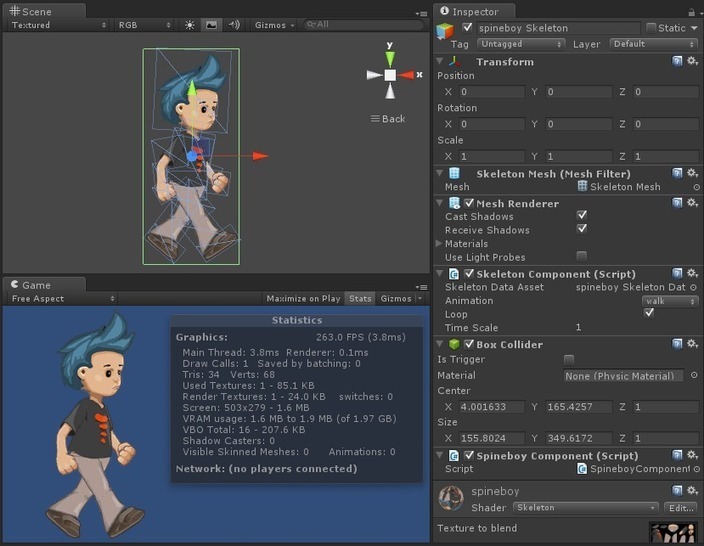Uncheck the Loop checkbox
Viewport: 704px width, 546px height.
(649, 313)
